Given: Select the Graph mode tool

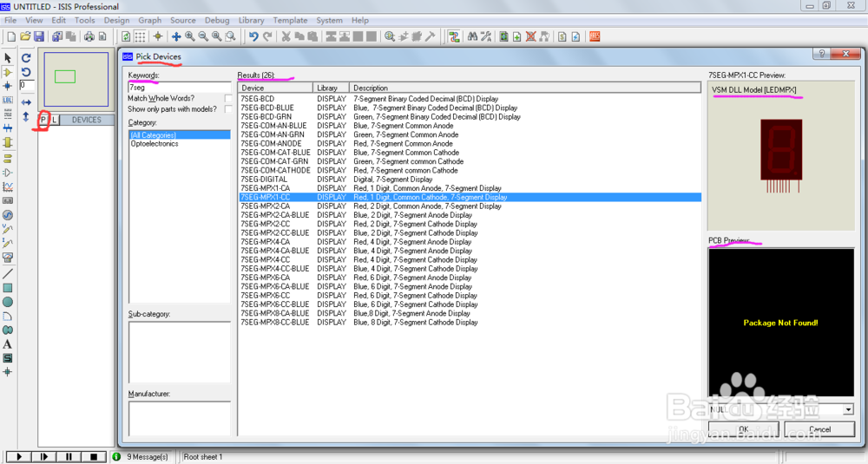Looking at the screenshot, I should pyautogui.click(x=8, y=187).
